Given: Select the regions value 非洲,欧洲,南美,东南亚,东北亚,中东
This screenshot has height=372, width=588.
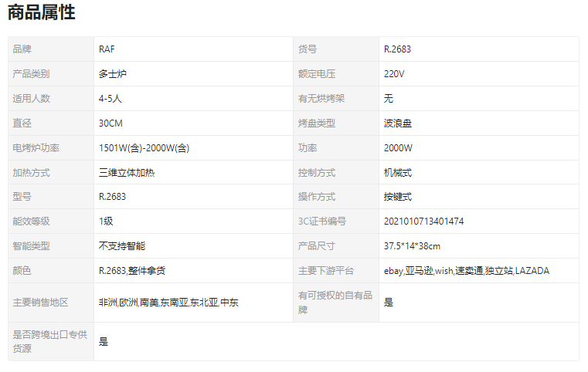Looking at the screenshot, I should 168,303.
